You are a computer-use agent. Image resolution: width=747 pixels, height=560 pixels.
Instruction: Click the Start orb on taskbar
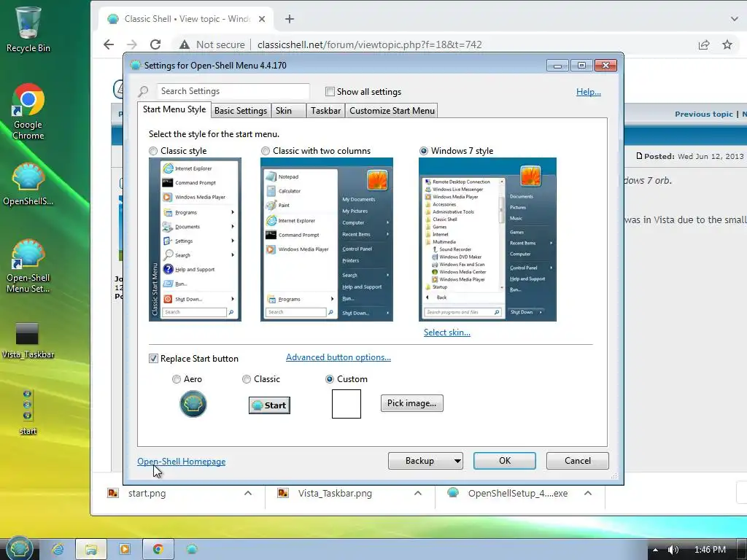click(19, 548)
